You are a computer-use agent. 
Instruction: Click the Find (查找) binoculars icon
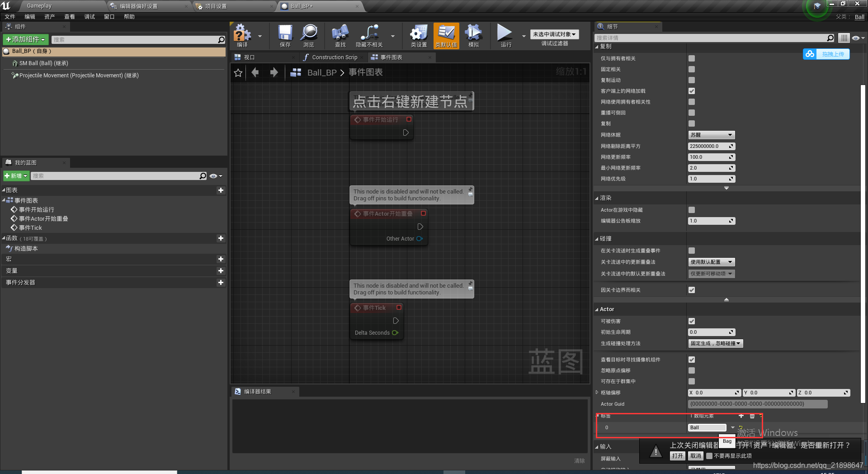pos(340,35)
